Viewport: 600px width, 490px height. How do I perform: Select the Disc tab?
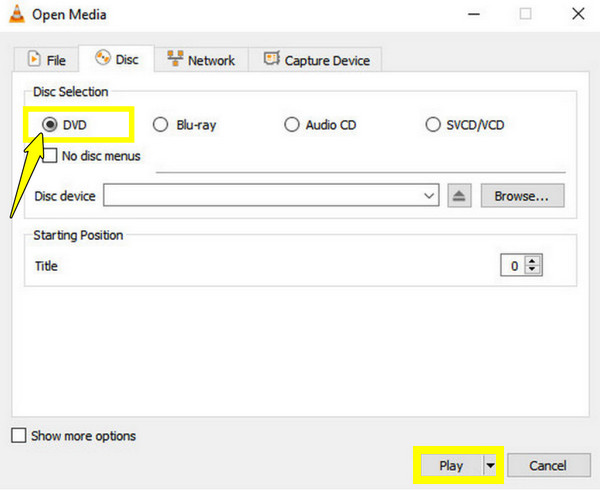(117, 59)
